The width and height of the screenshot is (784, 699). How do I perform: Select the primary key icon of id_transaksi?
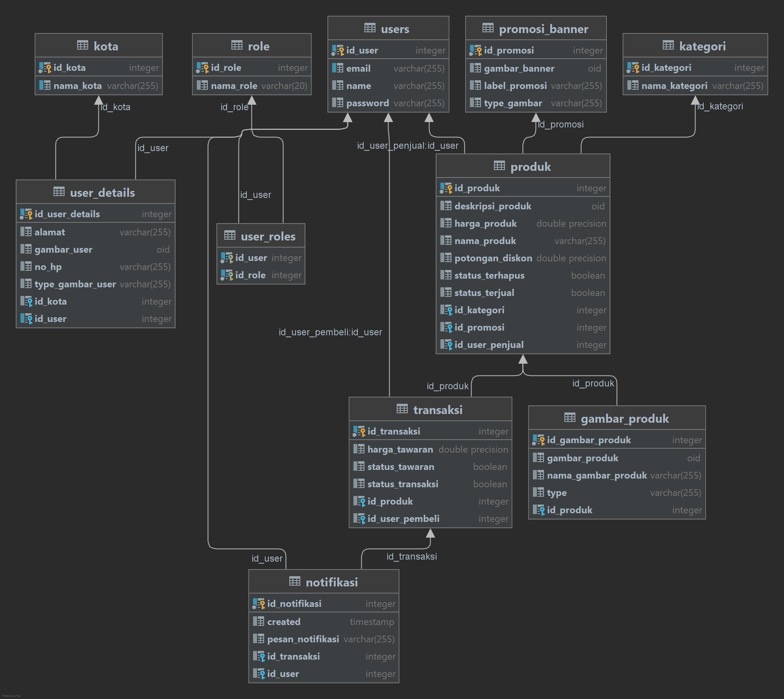pyautogui.click(x=359, y=431)
